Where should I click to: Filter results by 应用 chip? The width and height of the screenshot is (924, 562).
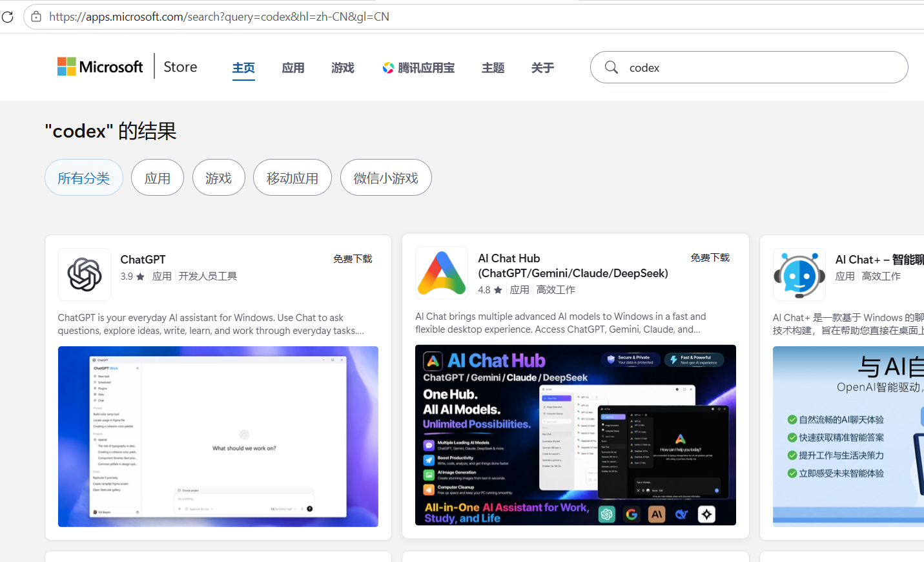tap(158, 178)
